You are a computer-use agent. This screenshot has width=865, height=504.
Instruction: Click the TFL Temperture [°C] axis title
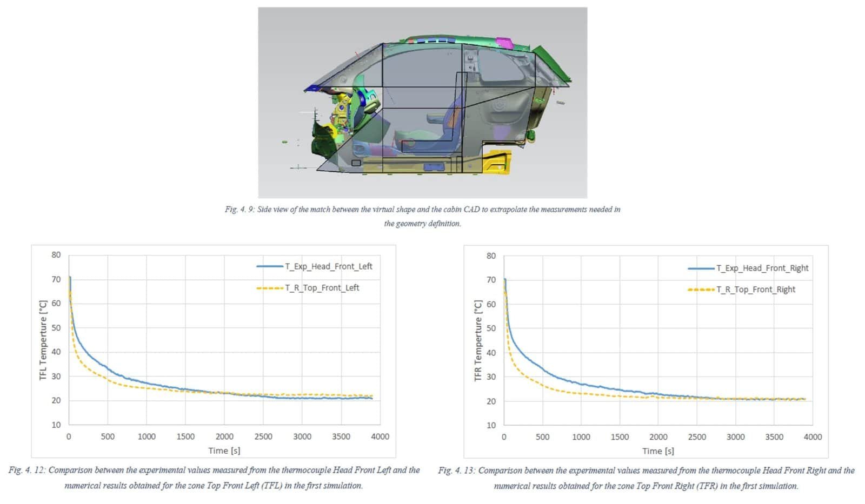click(x=43, y=340)
